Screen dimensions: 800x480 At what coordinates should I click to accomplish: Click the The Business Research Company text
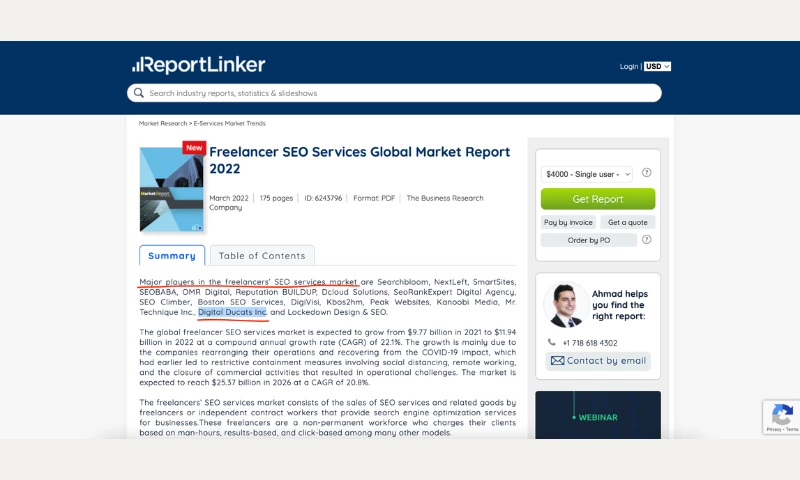pyautogui.click(x=346, y=203)
